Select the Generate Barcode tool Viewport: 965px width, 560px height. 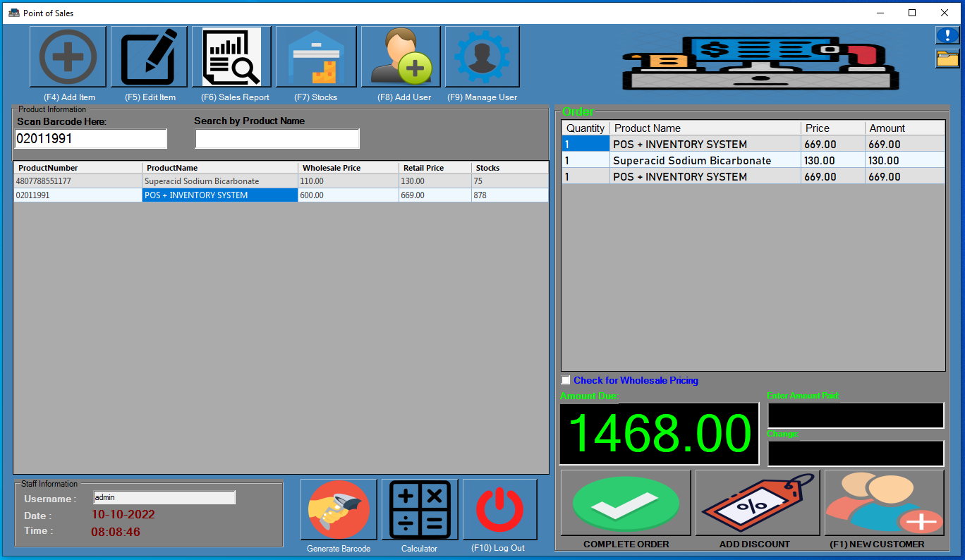[x=338, y=509]
